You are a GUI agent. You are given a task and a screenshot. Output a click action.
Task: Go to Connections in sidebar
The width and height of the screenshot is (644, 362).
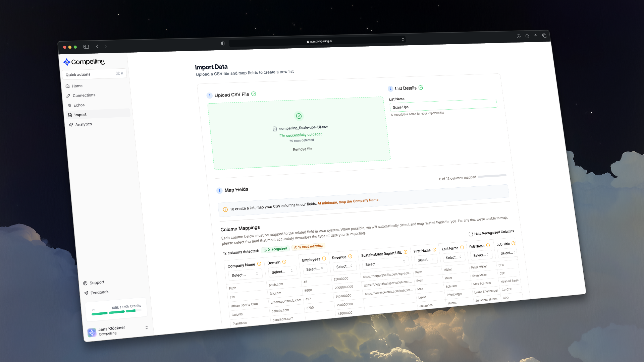[84, 95]
